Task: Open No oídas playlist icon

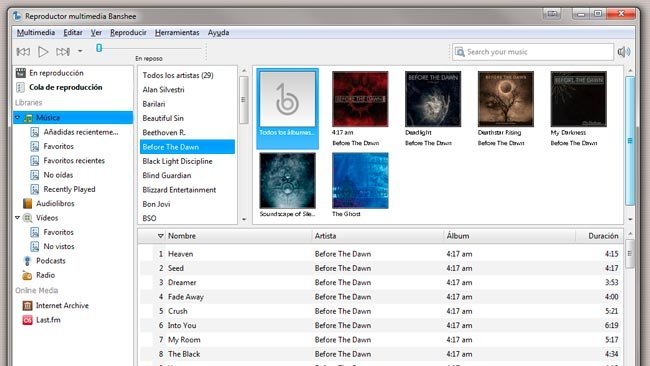Action: [35, 175]
